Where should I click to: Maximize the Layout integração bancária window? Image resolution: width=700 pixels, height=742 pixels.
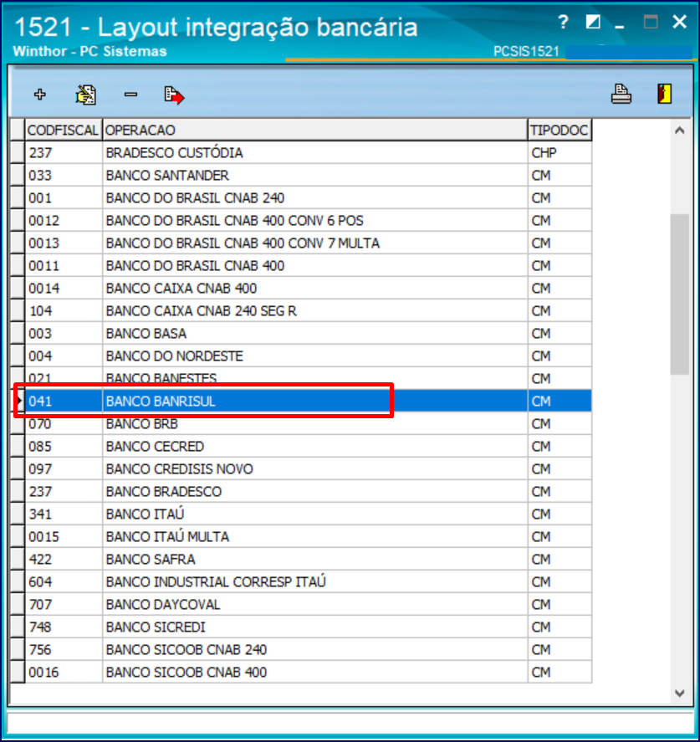click(x=651, y=22)
